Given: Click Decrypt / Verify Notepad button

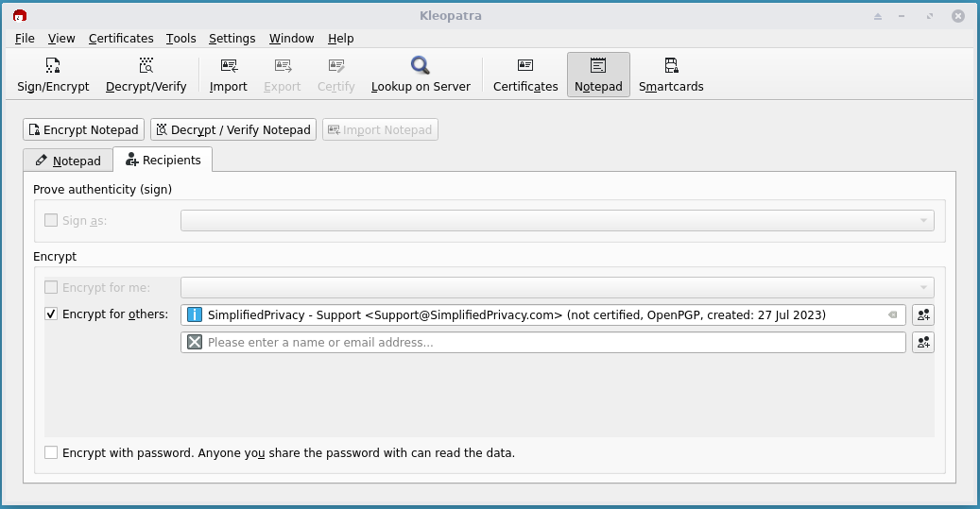Looking at the screenshot, I should tap(233, 129).
